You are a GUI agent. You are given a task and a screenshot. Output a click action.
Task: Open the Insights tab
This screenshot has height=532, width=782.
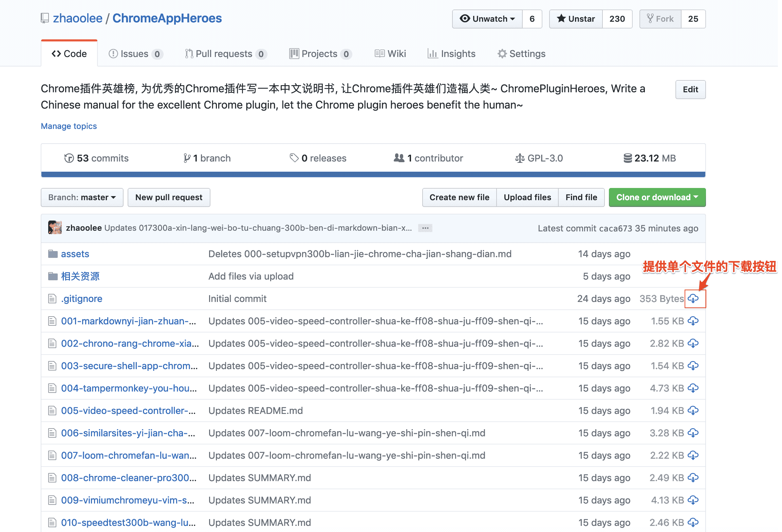point(451,54)
